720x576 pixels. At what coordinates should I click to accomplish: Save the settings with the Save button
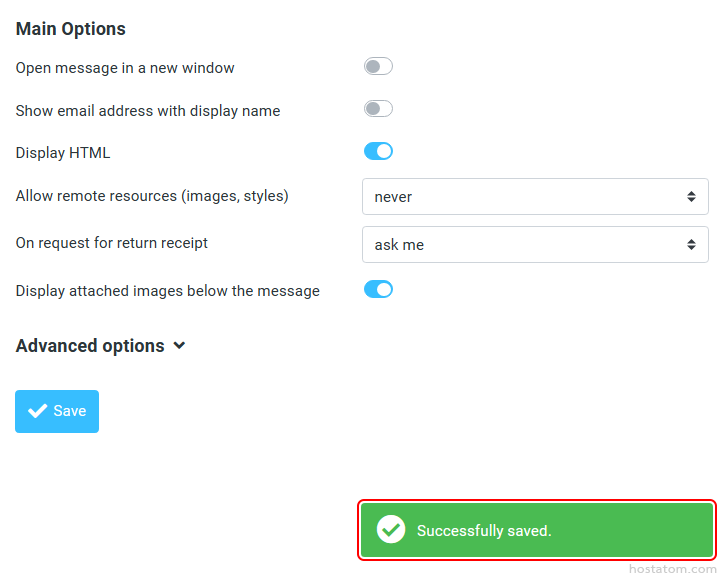57,411
